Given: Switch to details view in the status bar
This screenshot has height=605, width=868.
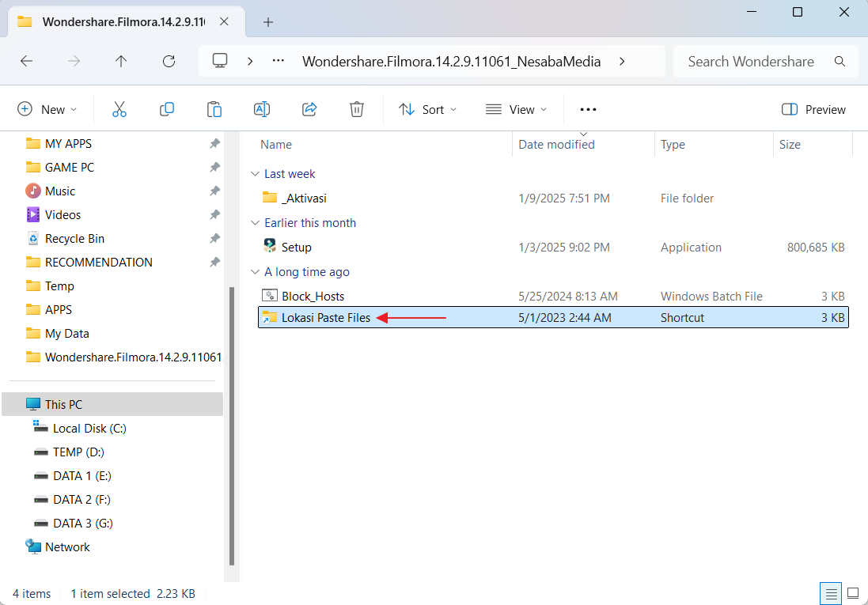Looking at the screenshot, I should point(830,593).
